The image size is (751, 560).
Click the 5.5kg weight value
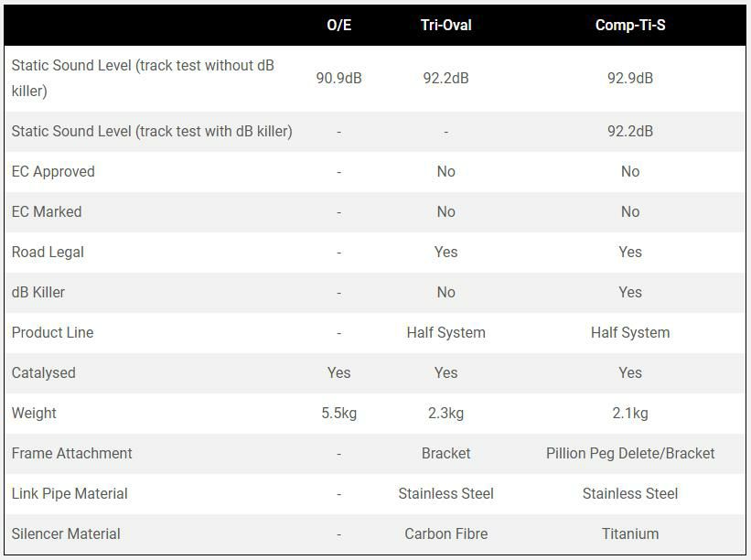pyautogui.click(x=338, y=414)
